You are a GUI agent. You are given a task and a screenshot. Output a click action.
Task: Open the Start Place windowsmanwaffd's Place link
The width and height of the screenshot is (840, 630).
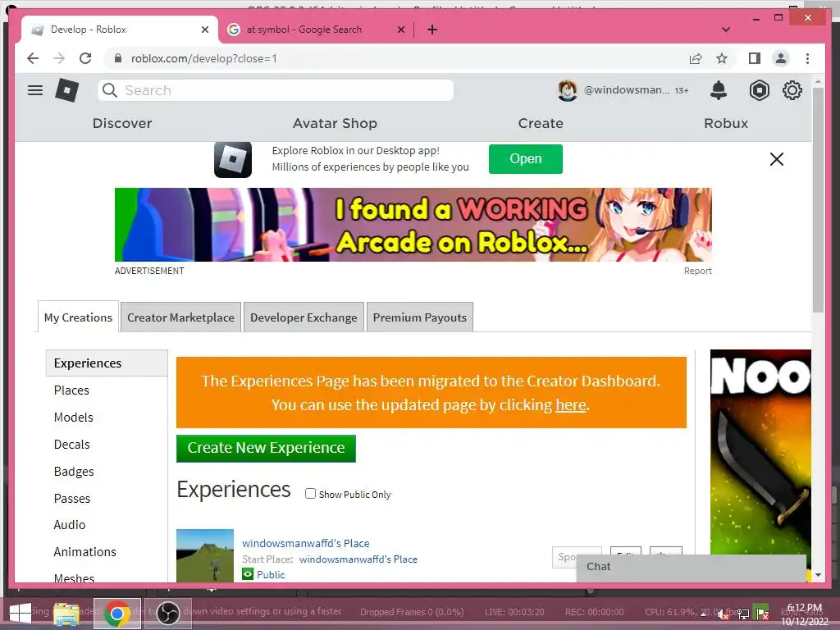(358, 559)
